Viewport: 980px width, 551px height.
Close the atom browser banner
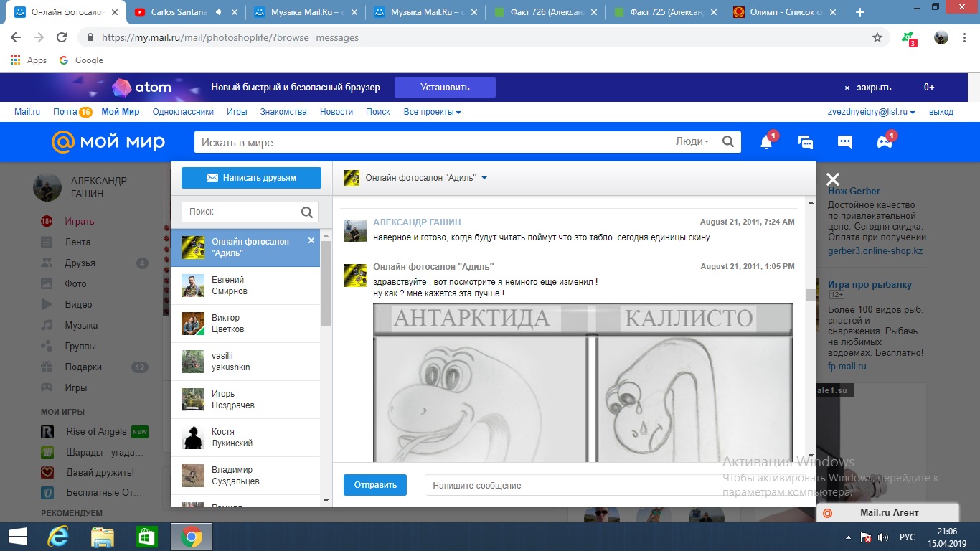pyautogui.click(x=867, y=88)
